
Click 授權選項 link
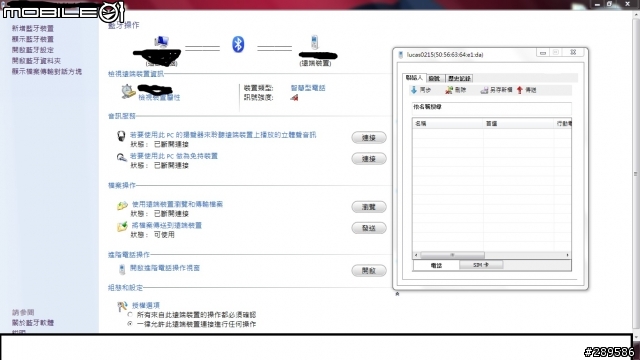[146, 305]
